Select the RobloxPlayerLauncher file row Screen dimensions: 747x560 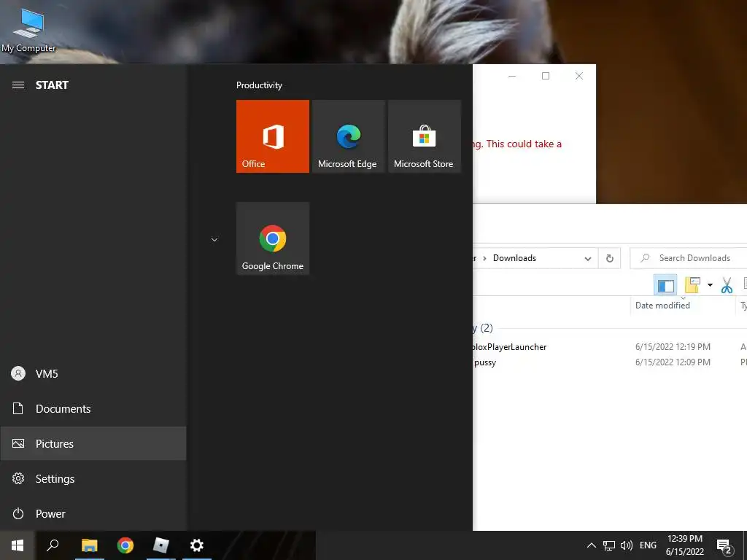click(x=610, y=347)
